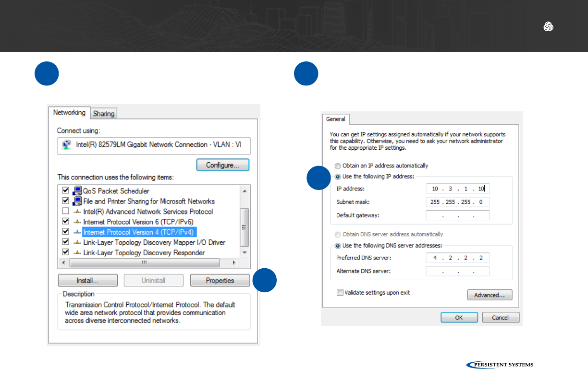Screen dimensions: 588x369
Task: Click the IP address field
Action: click(458, 189)
